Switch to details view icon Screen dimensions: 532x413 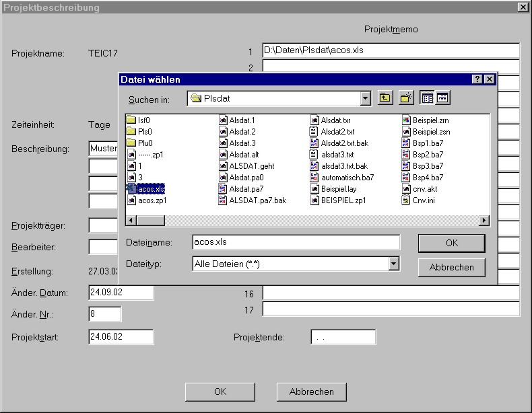point(442,98)
